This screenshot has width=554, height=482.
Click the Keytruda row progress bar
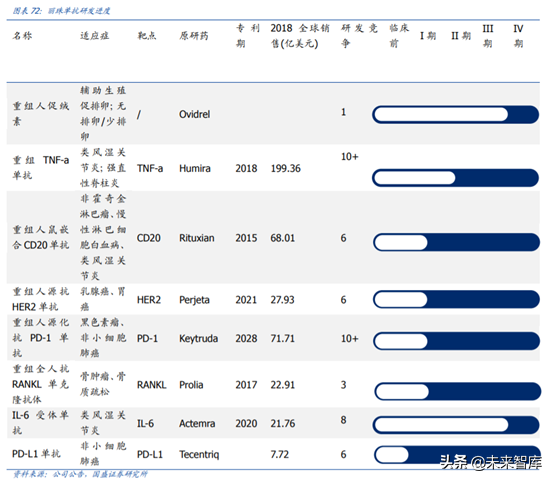click(456, 341)
